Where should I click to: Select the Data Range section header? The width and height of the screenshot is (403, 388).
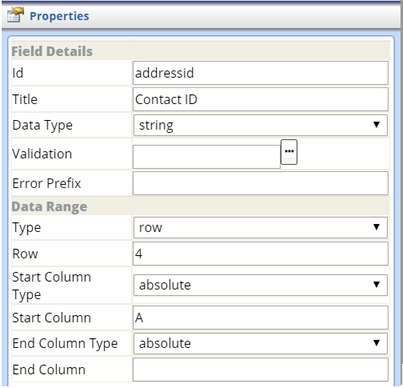[x=49, y=207]
